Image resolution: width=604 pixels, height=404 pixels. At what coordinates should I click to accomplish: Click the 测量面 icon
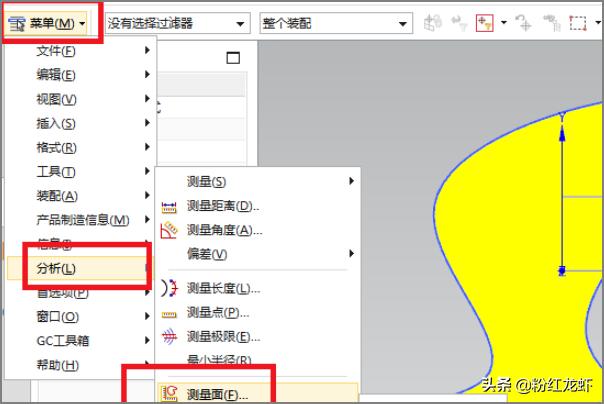tap(168, 394)
